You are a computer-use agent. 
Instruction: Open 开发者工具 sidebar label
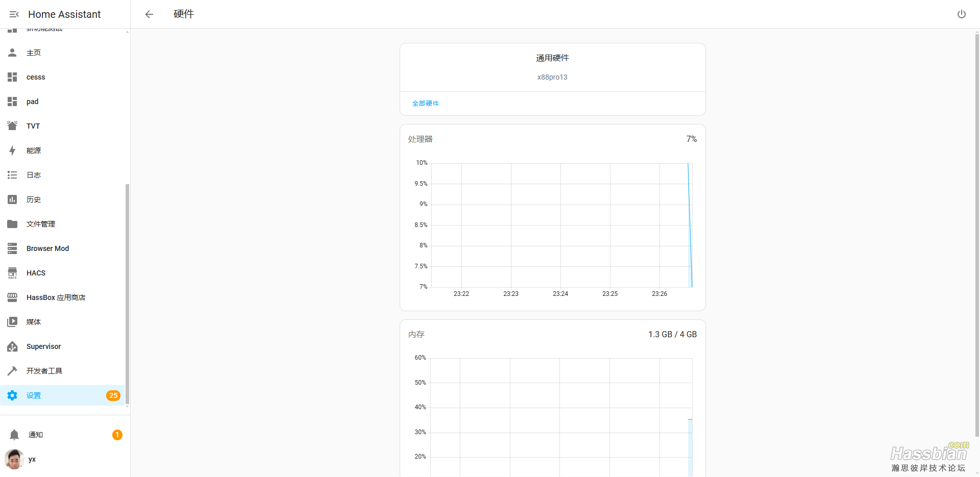pyautogui.click(x=44, y=371)
